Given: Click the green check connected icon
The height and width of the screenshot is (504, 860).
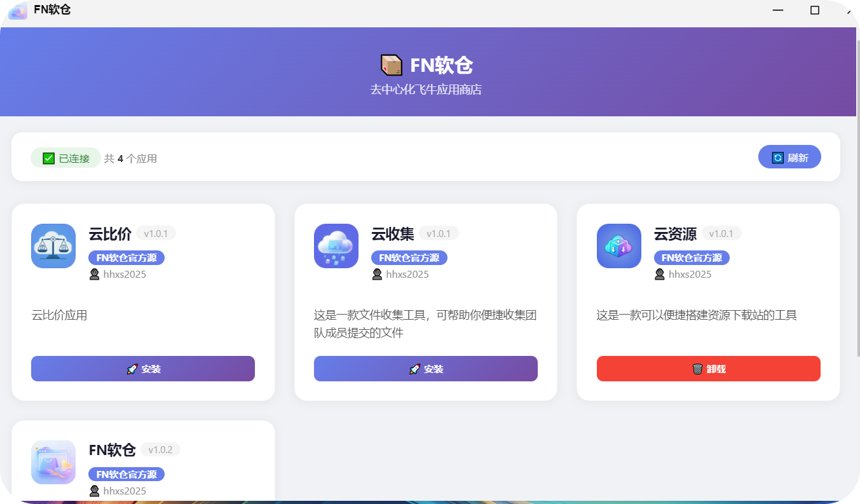Looking at the screenshot, I should pyautogui.click(x=48, y=158).
